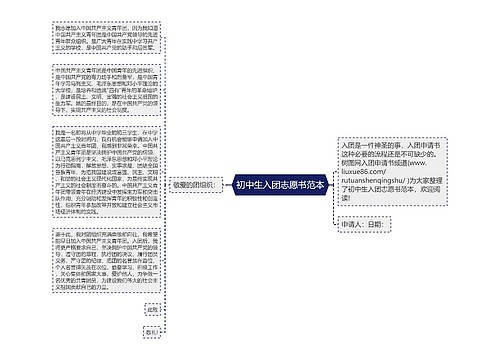The width and height of the screenshot is (500, 360).
Task: Select the small node 此致
Action: pos(153,310)
